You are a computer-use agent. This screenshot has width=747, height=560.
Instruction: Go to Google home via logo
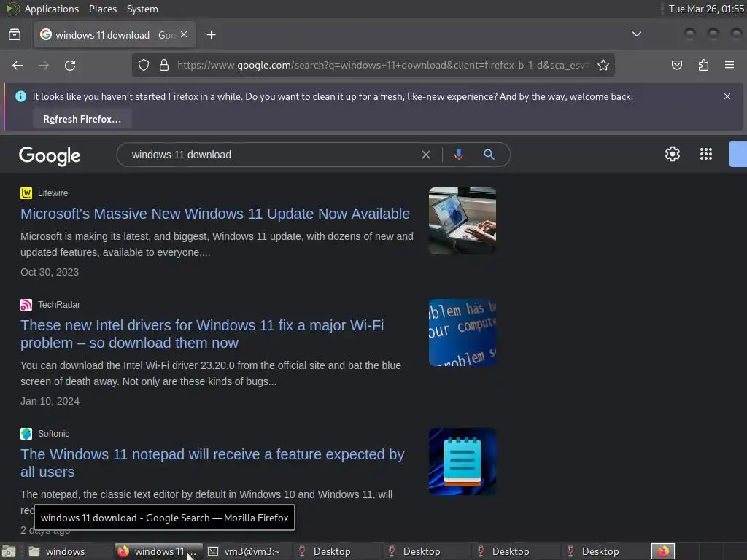50,156
